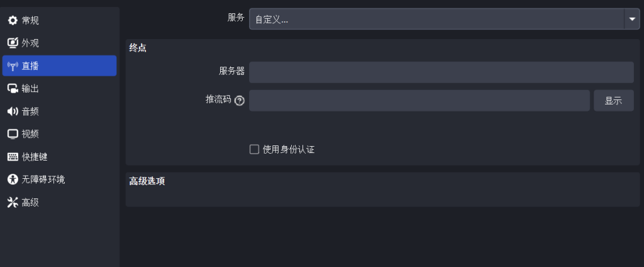Click the keyboard icon beside 快捷键
Viewport: 644px width, 267px height.
point(13,157)
